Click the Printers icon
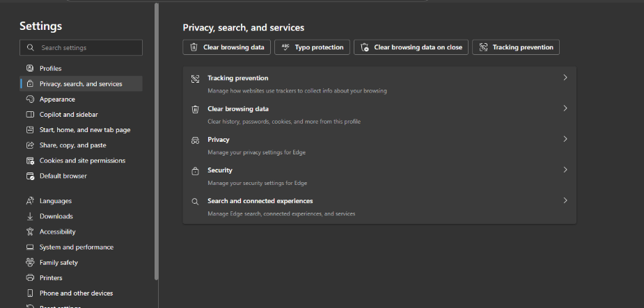 point(29,277)
